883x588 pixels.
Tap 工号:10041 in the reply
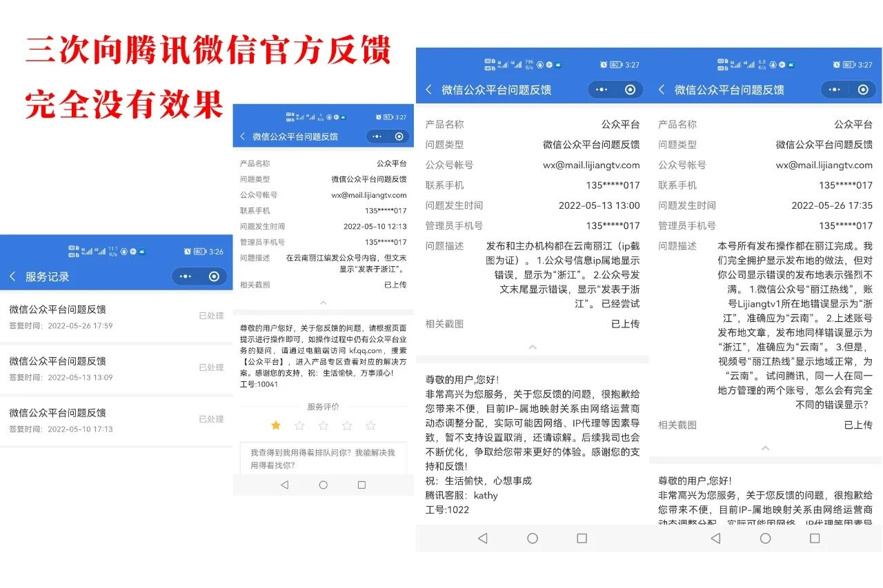259,384
